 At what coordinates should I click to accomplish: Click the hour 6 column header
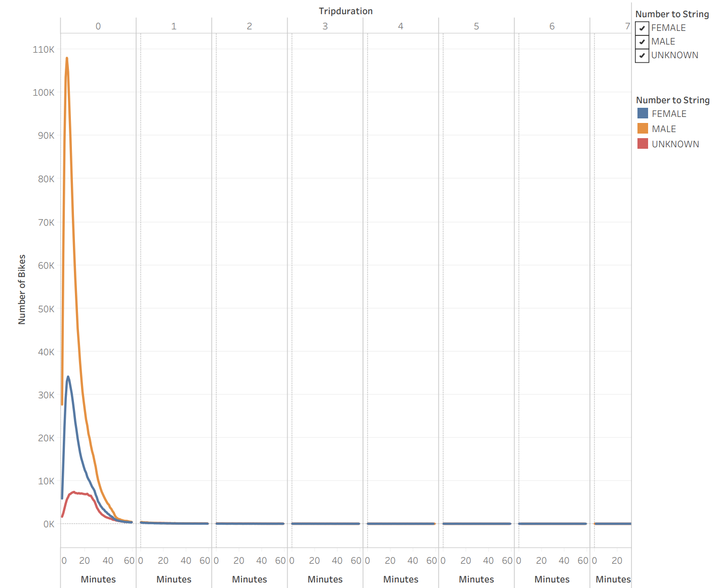pos(552,26)
